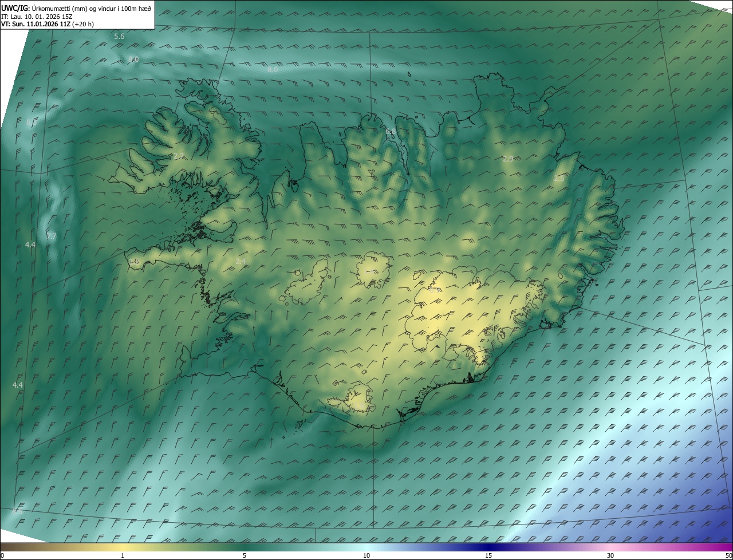Click the colour scale tick label "10"
This screenshot has height=560, width=733.
(366, 555)
